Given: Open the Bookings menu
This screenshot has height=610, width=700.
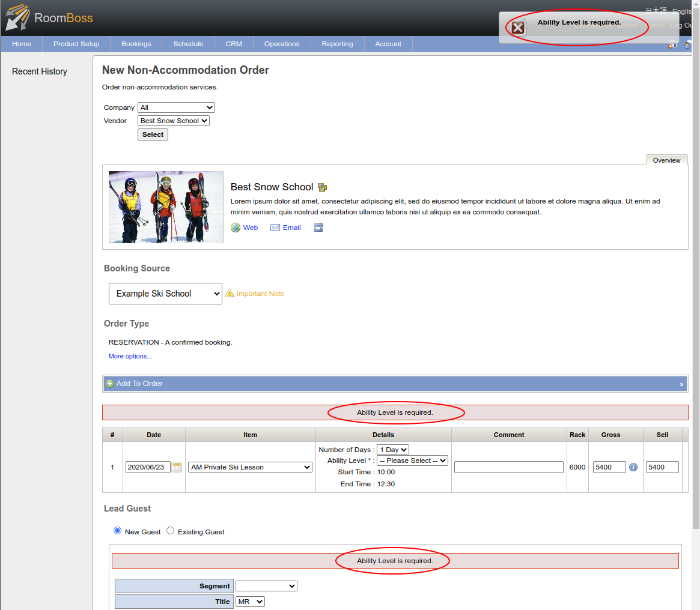Looking at the screenshot, I should coord(136,43).
